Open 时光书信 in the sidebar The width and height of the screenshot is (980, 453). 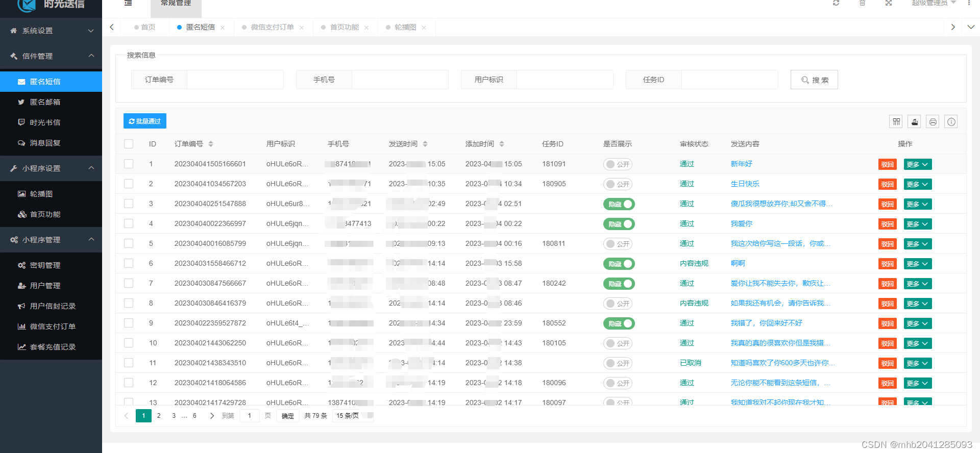tap(51, 122)
